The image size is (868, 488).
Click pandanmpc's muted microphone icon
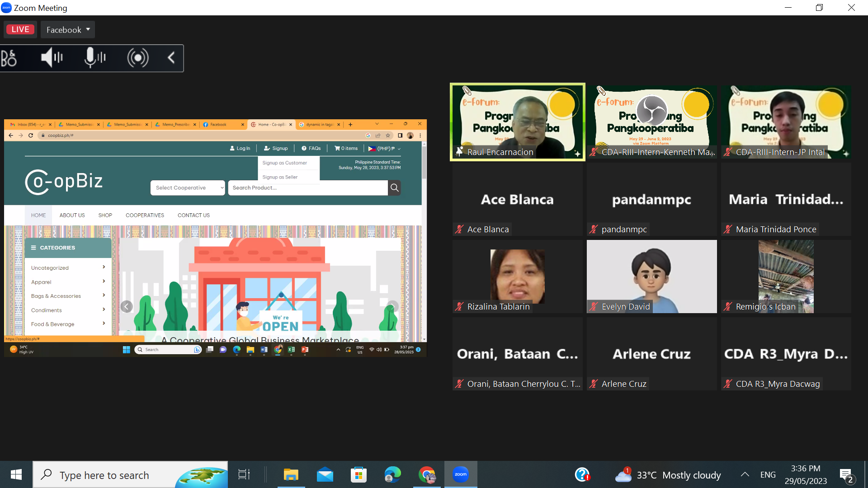point(594,230)
